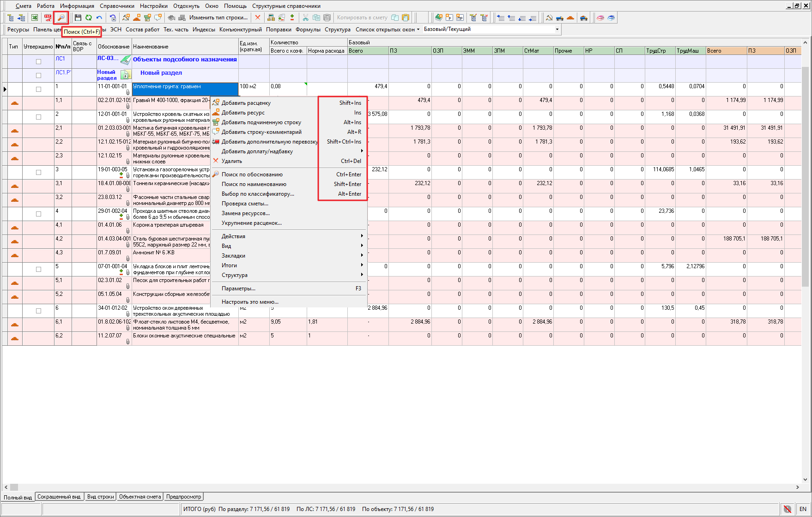Image resolution: width=812 pixels, height=517 pixels.
Task: Toggle the Approved checkbox for row 3
Action: [38, 172]
